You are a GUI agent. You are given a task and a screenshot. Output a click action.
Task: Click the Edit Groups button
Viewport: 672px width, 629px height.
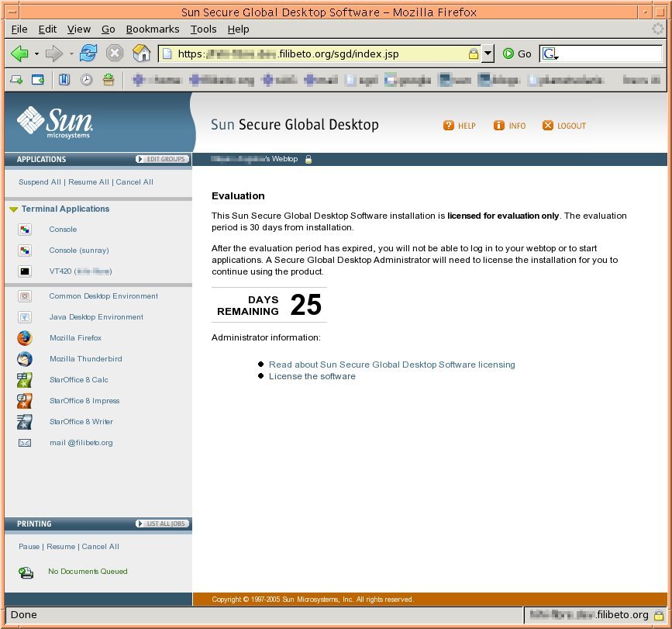pyautogui.click(x=161, y=159)
